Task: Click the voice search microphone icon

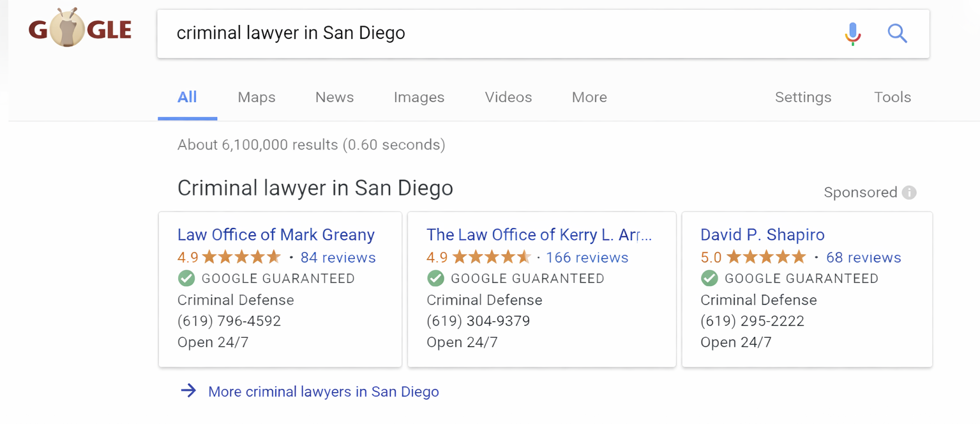Action: point(852,33)
